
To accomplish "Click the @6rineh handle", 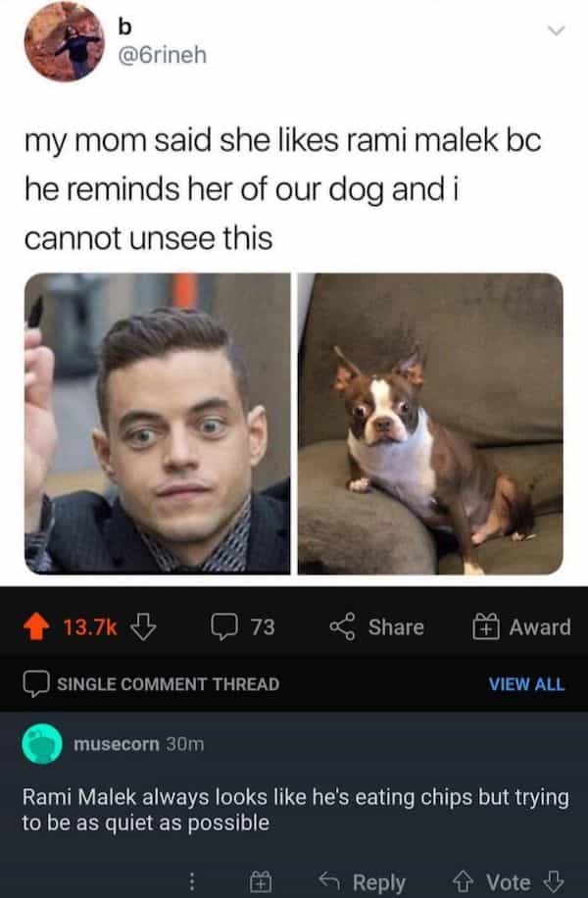I will click(162, 56).
